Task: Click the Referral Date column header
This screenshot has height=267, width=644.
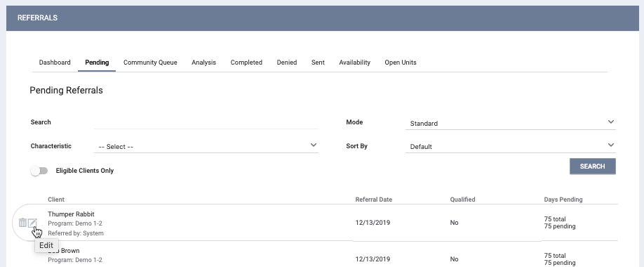Action: click(x=374, y=200)
